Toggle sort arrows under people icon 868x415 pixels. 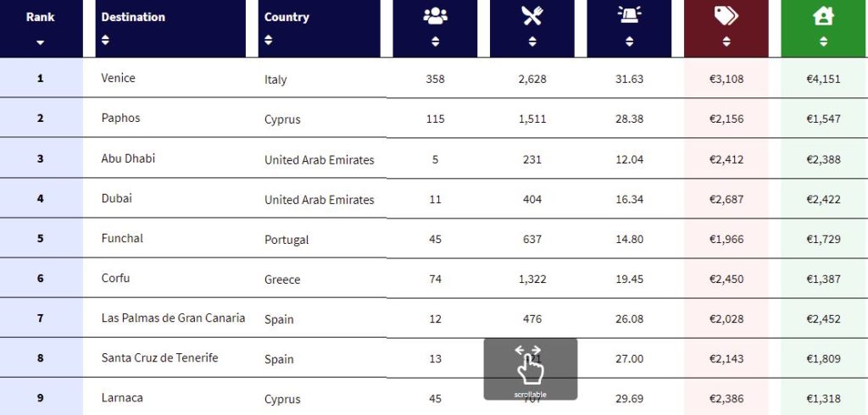coord(435,41)
